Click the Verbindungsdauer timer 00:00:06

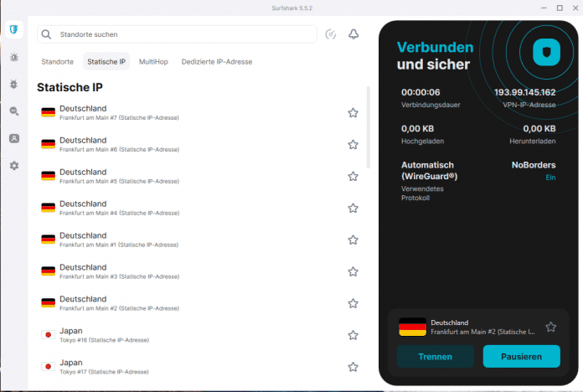pyautogui.click(x=420, y=92)
